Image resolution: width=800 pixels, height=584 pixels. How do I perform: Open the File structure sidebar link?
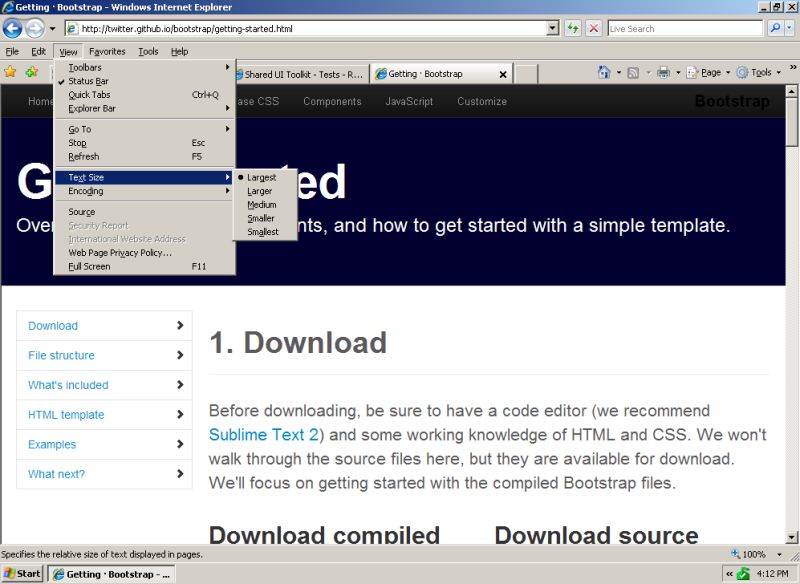click(x=104, y=356)
